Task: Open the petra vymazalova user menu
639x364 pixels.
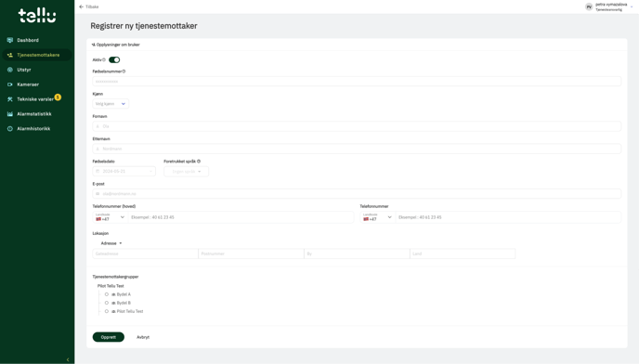Action: 609,6
